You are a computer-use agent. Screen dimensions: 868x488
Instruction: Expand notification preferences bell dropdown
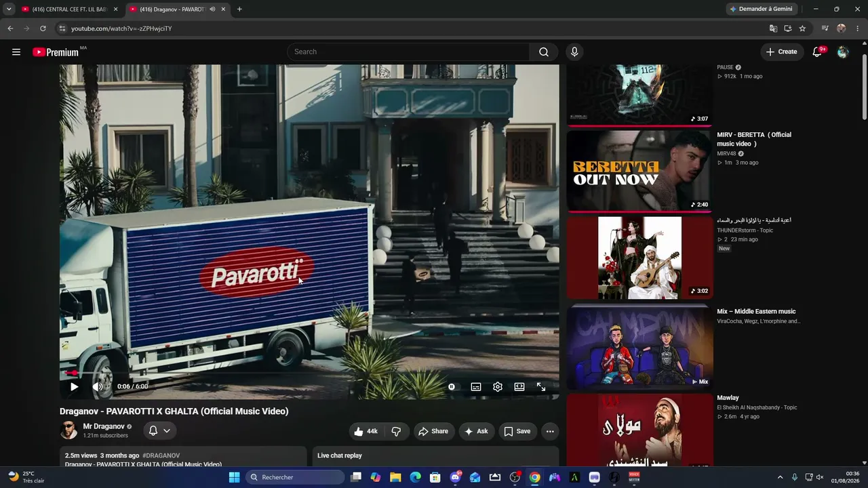click(159, 431)
